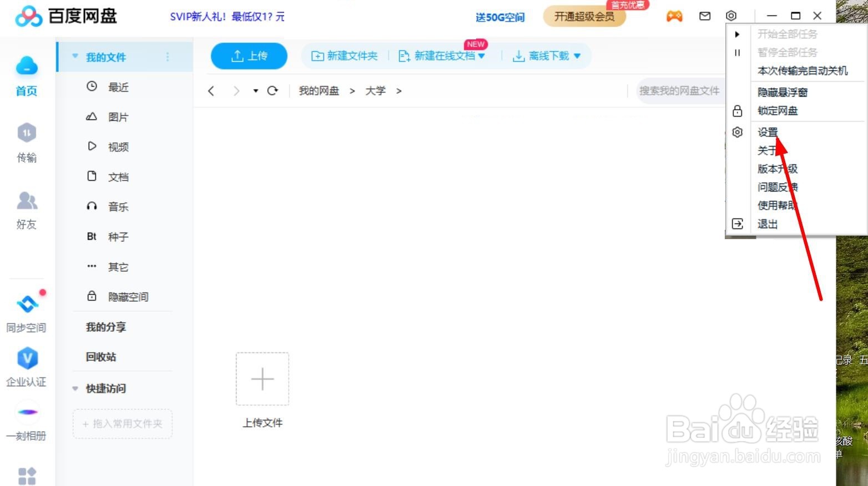868x486 pixels.
Task: Choose 设置 from the open menu
Action: (768, 132)
